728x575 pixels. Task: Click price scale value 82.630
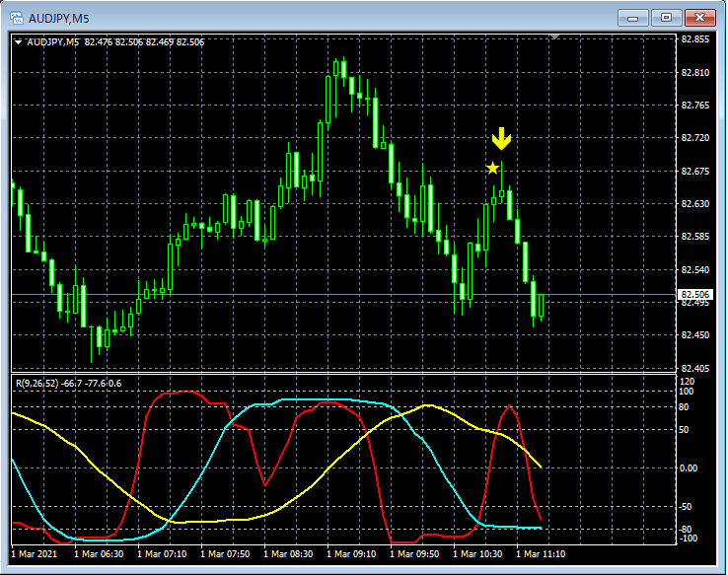[695, 204]
